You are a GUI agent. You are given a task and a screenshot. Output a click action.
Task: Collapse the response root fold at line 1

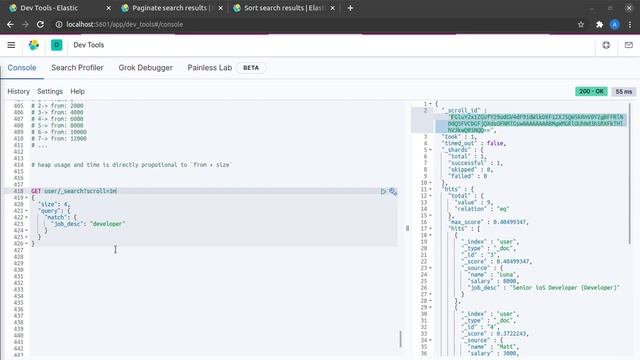pyautogui.click(x=430, y=104)
